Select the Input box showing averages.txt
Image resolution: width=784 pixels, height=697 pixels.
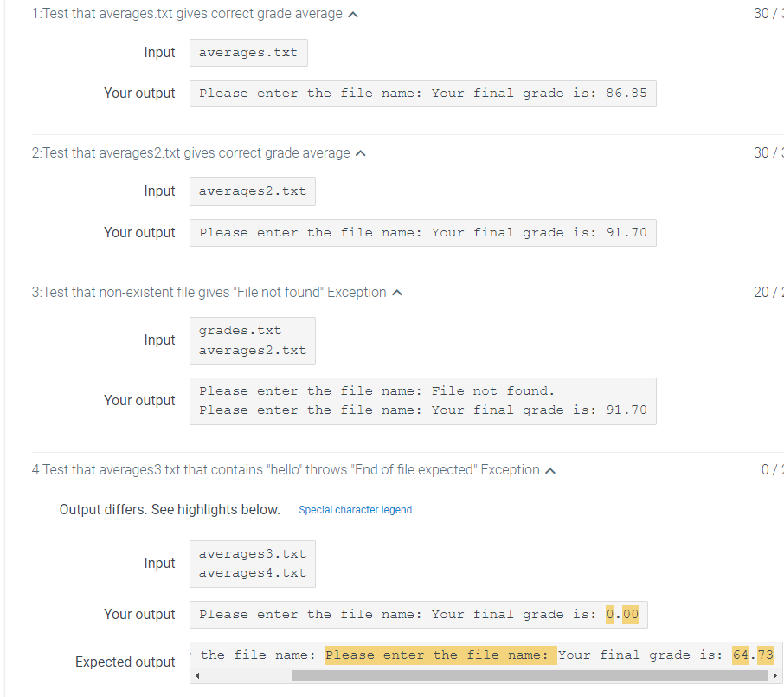[248, 52]
